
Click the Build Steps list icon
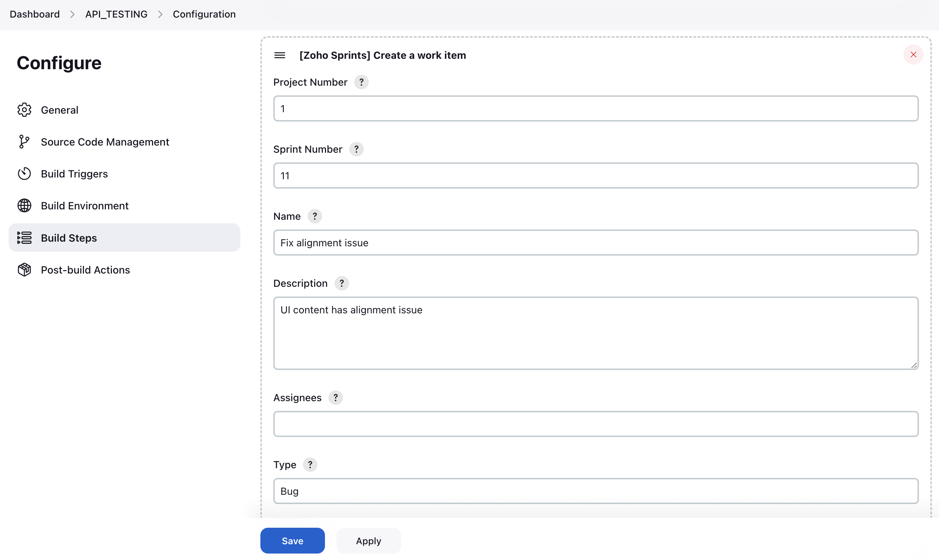click(24, 238)
